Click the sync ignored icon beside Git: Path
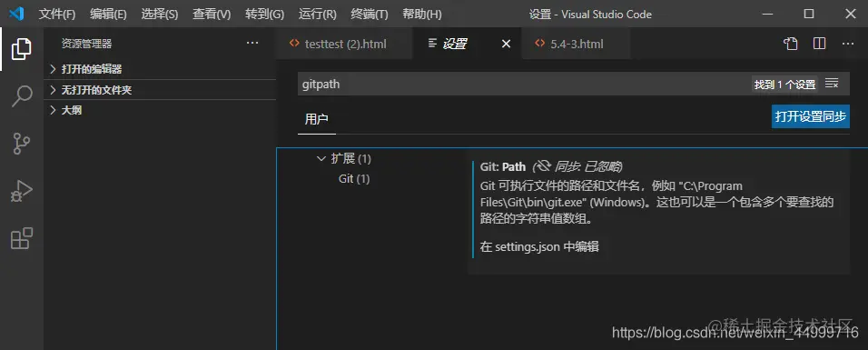The width and height of the screenshot is (868, 350). point(543,166)
